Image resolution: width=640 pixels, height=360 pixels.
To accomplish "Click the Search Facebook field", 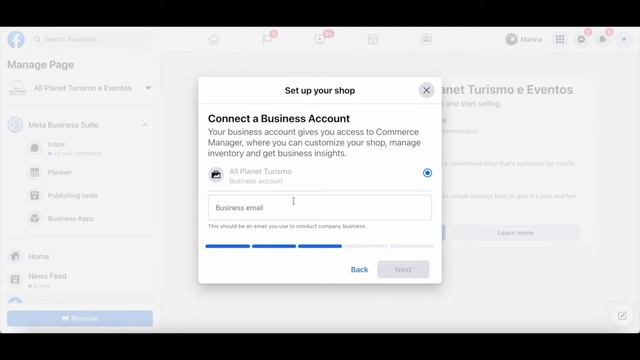I will click(x=91, y=39).
